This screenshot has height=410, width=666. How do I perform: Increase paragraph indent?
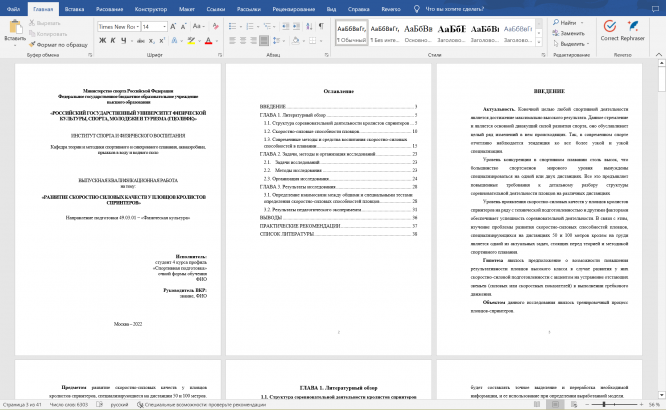[x=296, y=26]
